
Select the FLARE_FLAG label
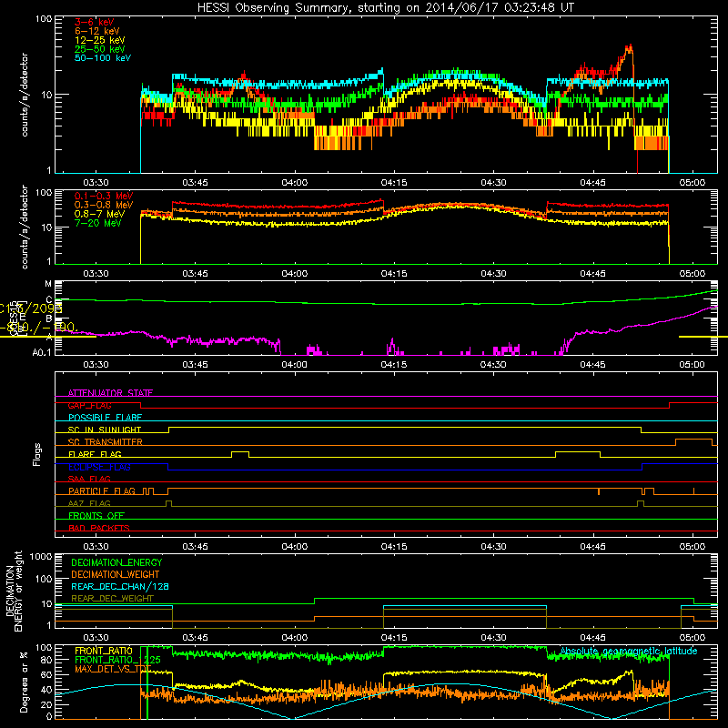pos(95,454)
